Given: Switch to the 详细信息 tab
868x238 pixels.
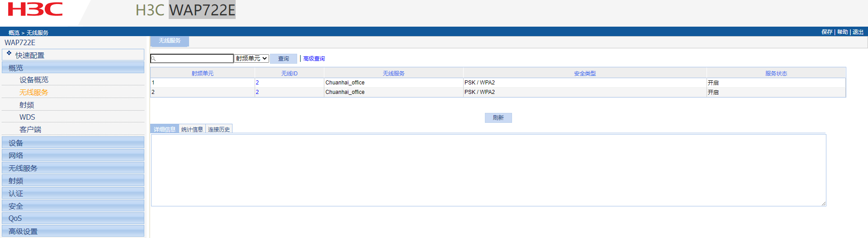Looking at the screenshot, I should (165, 129).
